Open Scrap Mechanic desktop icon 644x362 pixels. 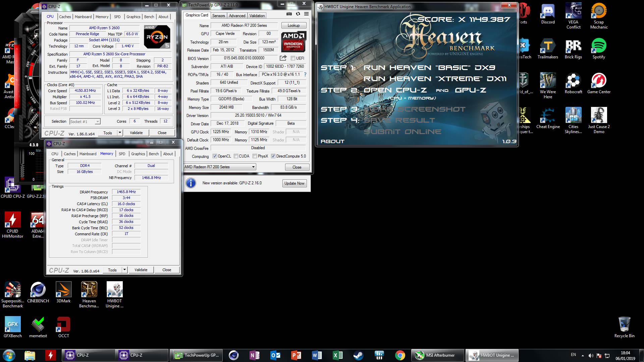click(599, 16)
